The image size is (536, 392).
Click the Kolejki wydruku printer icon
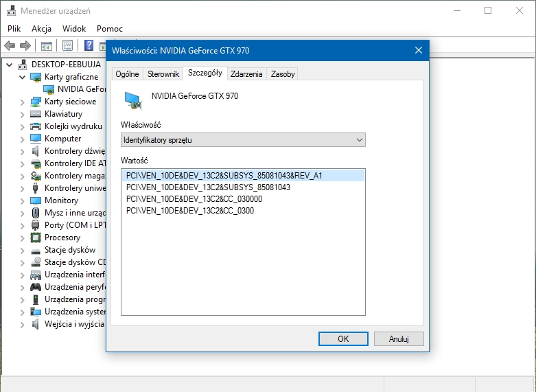36,126
